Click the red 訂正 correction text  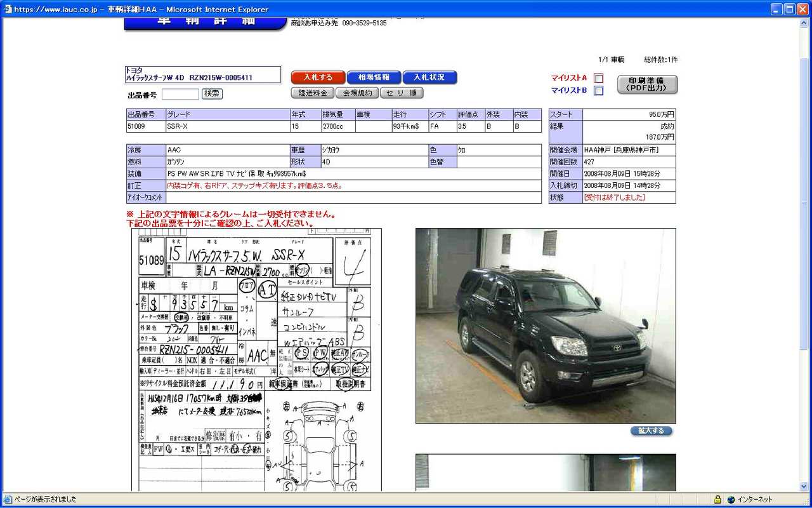255,185
